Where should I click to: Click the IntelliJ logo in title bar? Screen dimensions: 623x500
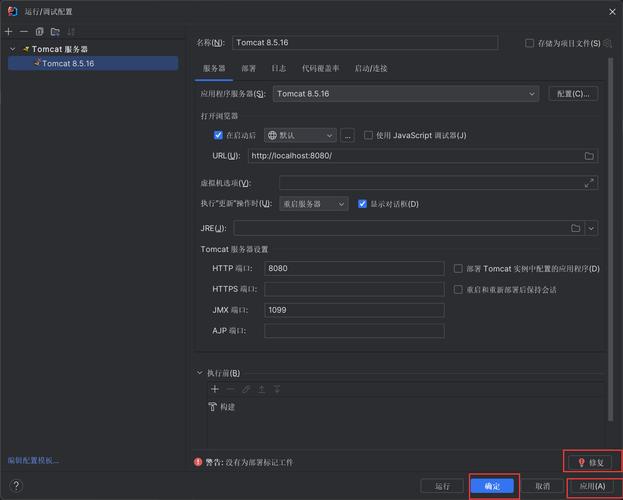(13, 11)
